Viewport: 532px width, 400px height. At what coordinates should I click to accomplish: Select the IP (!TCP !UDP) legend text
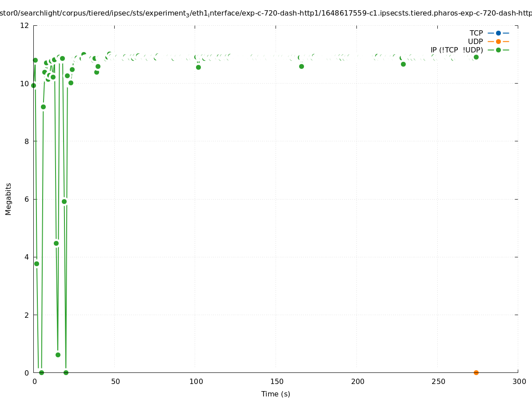[456, 50]
